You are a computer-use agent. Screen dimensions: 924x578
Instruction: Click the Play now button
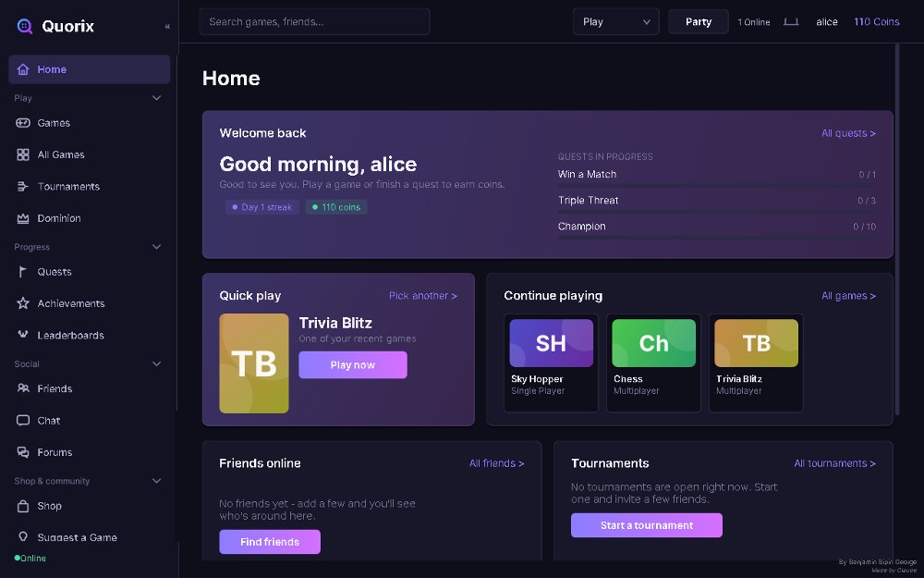point(353,365)
